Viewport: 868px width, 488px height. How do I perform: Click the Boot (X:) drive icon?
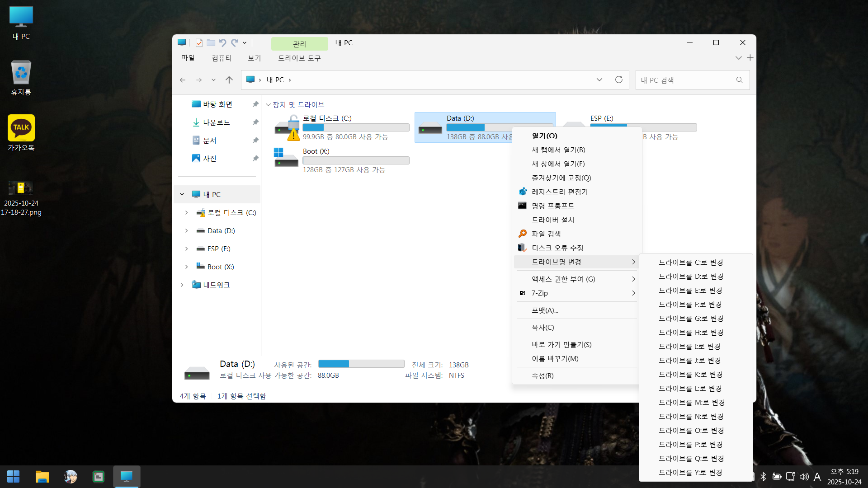(286, 158)
